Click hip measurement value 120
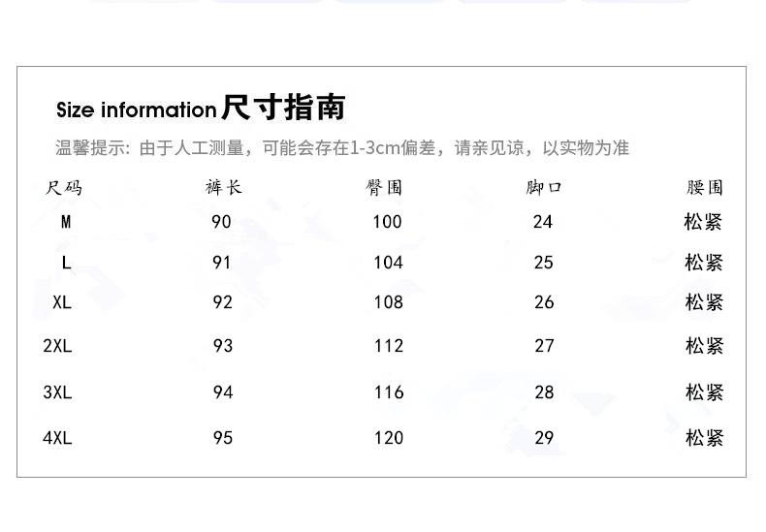This screenshot has height=532, width=766. click(x=388, y=438)
